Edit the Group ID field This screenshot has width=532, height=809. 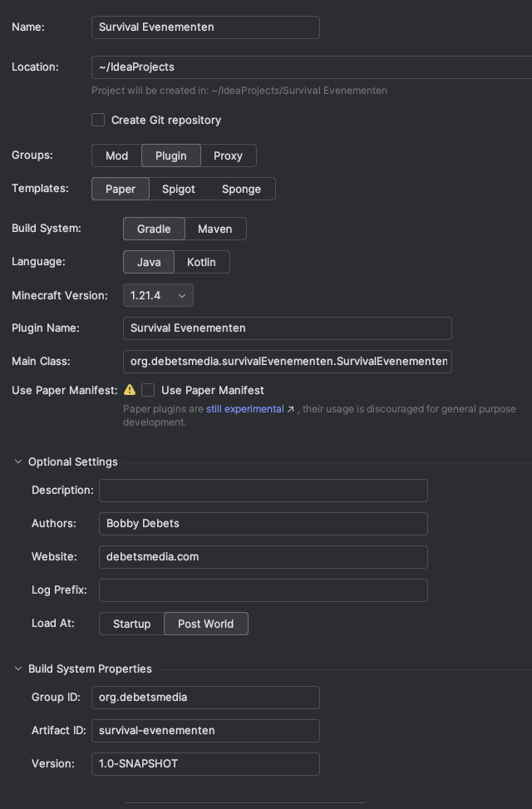point(205,697)
